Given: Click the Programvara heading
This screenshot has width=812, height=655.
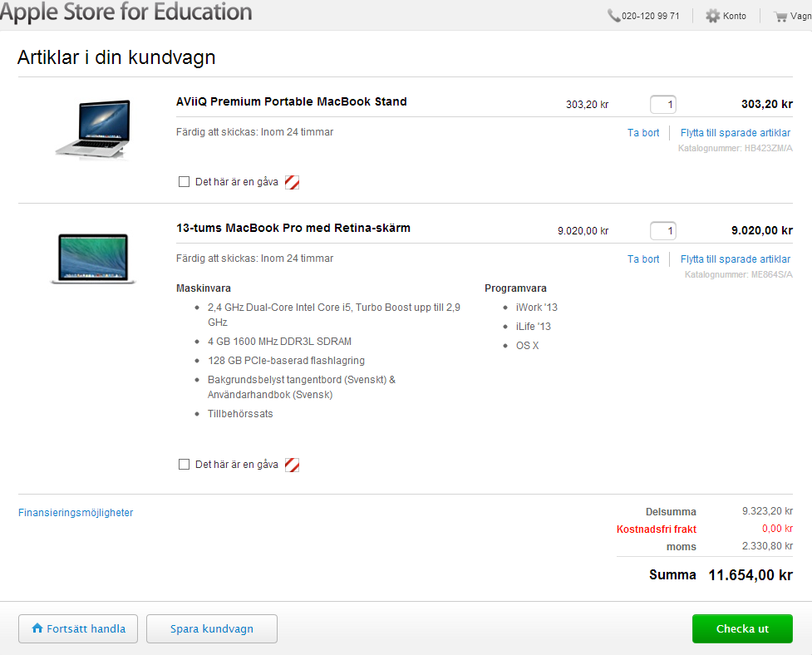Looking at the screenshot, I should click(515, 288).
